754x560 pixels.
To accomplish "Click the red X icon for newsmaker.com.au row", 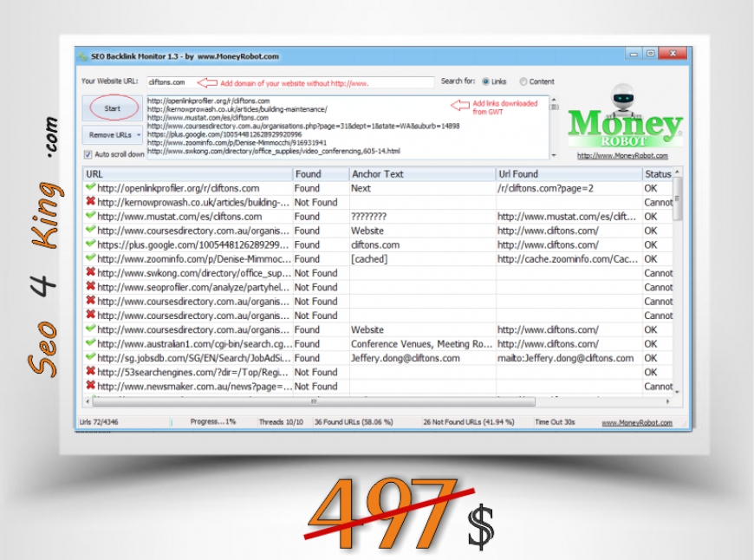I will click(90, 386).
